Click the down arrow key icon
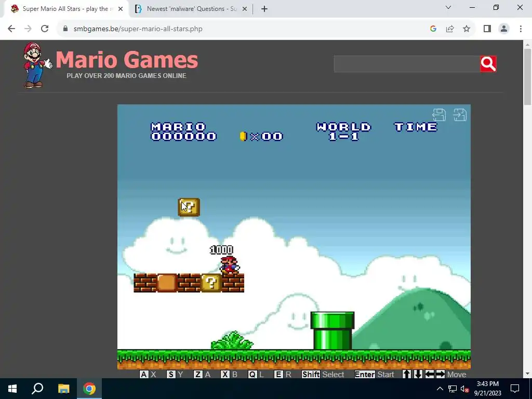The image size is (532, 399). (418, 374)
